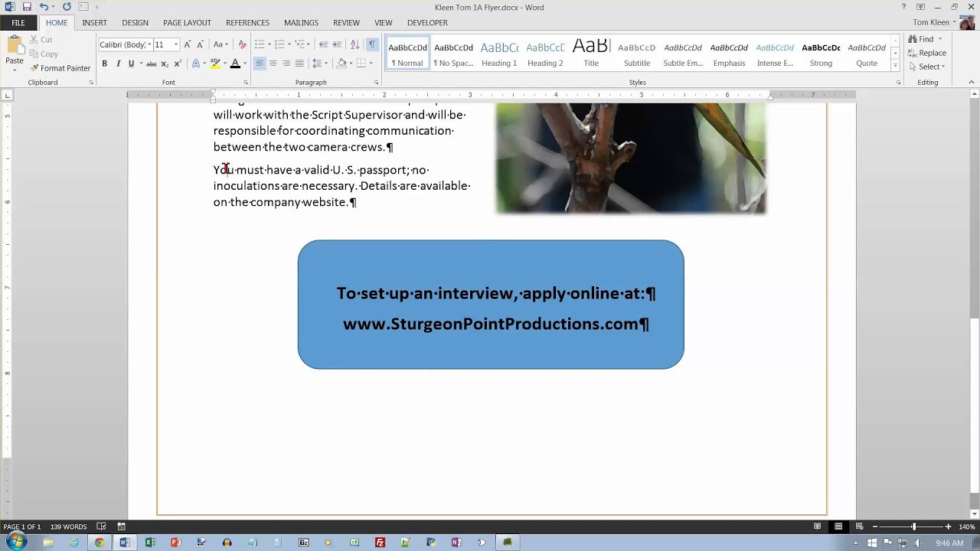Switch to REFERENCES tab
Viewport: 980px width, 551px height.
pos(247,23)
